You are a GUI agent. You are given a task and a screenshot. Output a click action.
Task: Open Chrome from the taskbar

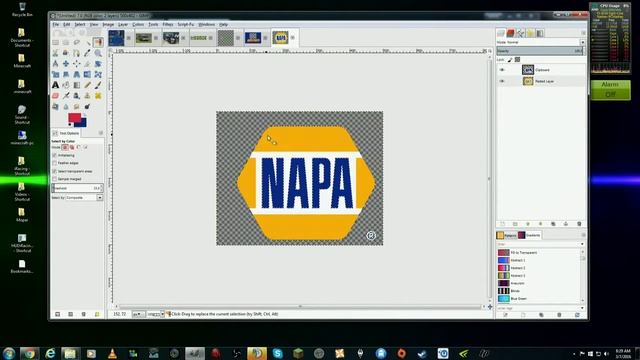(29, 353)
